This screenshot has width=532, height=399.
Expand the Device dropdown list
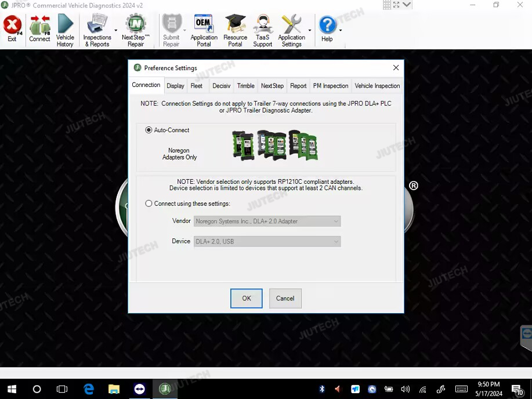click(336, 241)
